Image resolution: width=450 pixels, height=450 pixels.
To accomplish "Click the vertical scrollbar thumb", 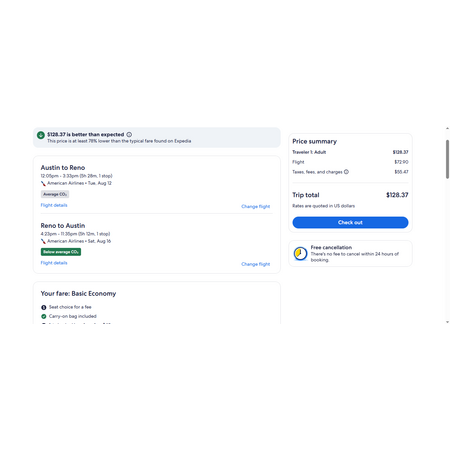I will 447,159.
